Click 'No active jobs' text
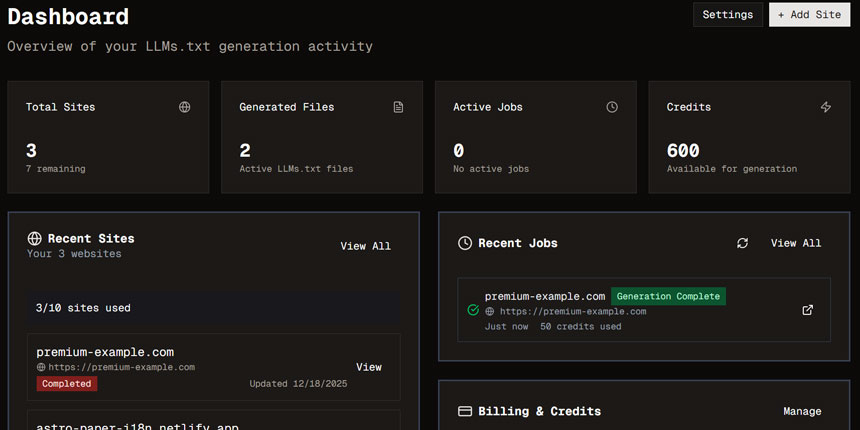The width and height of the screenshot is (860, 430). 491,169
